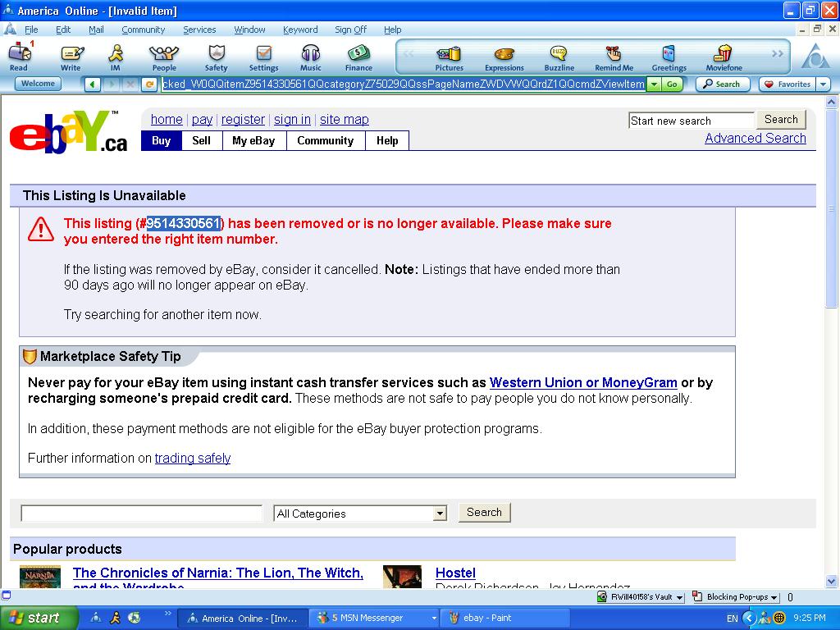Click the browser Back arrow button
Viewport: 840px width, 630px height.
93,84
